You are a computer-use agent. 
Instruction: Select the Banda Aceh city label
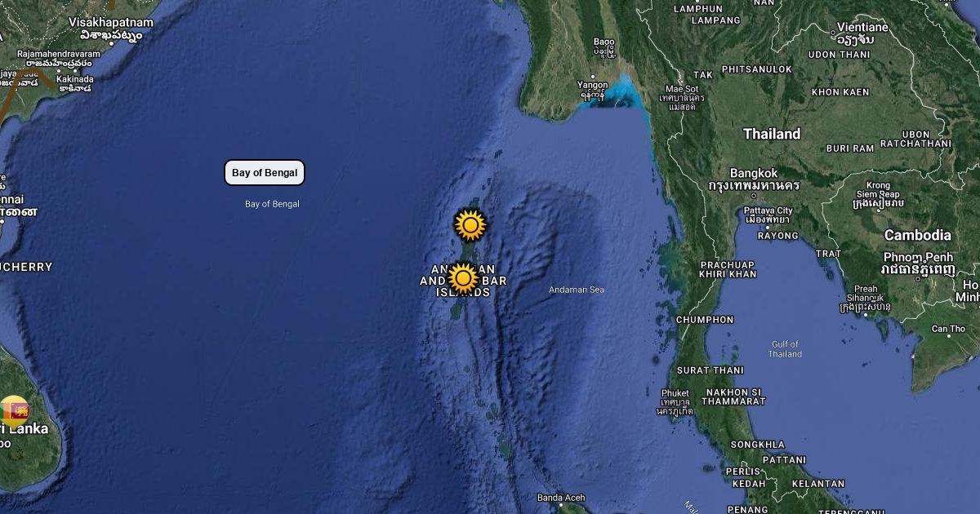click(x=561, y=498)
